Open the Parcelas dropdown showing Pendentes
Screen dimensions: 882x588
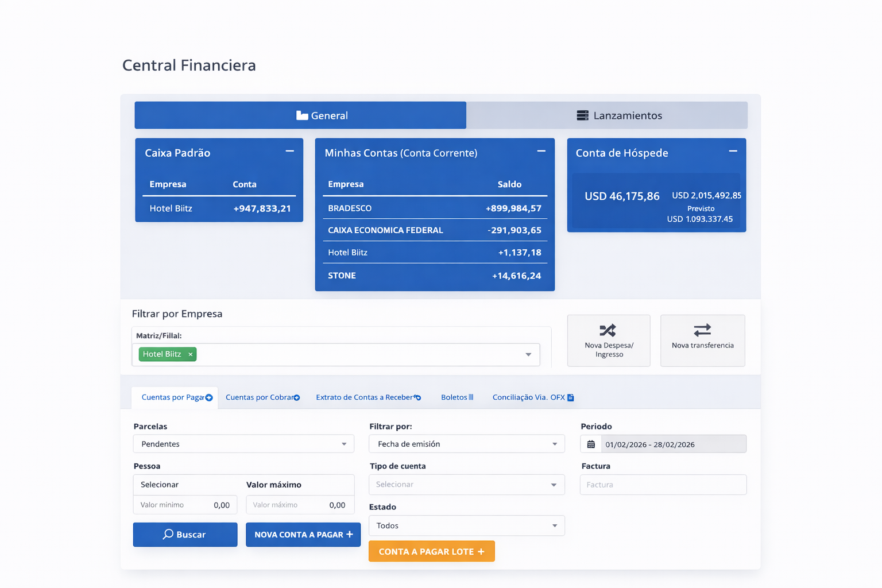243,444
